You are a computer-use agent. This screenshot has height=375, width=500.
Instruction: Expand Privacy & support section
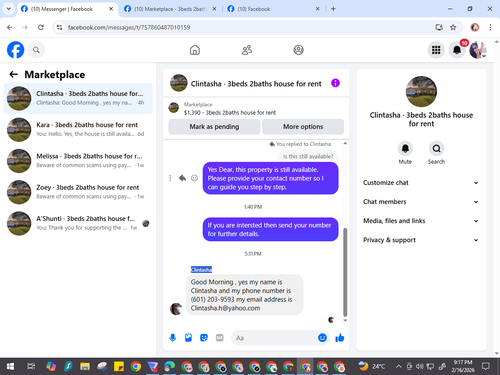click(421, 240)
